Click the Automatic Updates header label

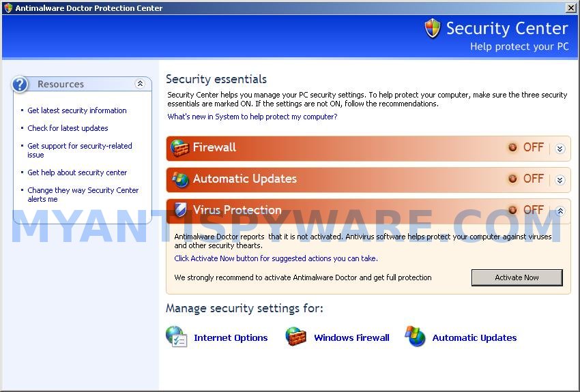click(244, 179)
